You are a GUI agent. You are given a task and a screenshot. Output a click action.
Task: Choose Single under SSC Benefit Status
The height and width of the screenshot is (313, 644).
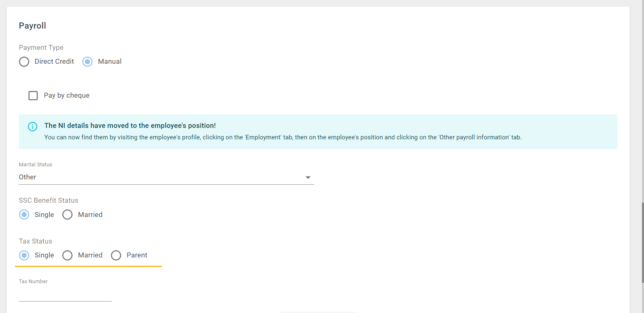[x=24, y=215]
